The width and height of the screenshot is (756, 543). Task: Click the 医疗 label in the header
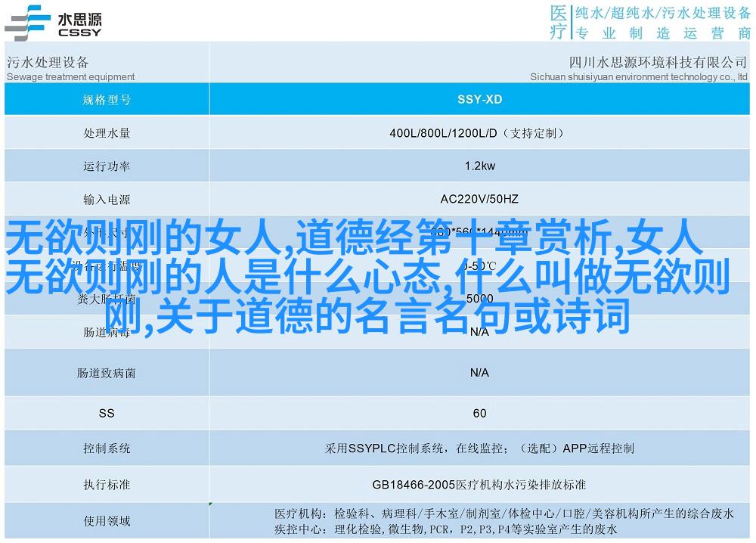pos(559,22)
